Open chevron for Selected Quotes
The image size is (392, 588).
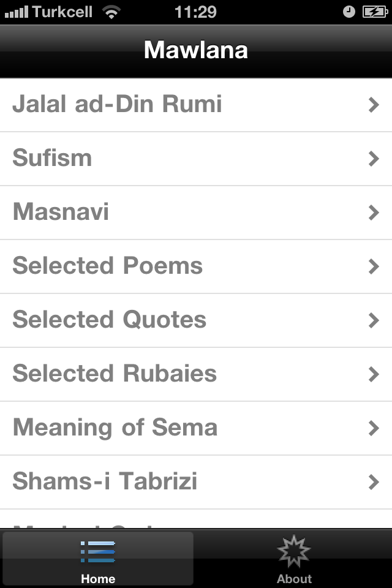point(374,320)
